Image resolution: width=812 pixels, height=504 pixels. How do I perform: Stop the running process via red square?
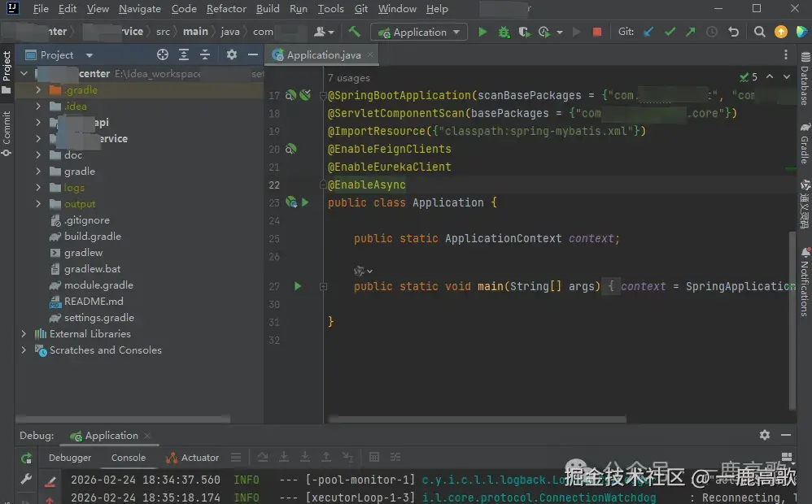[597, 32]
